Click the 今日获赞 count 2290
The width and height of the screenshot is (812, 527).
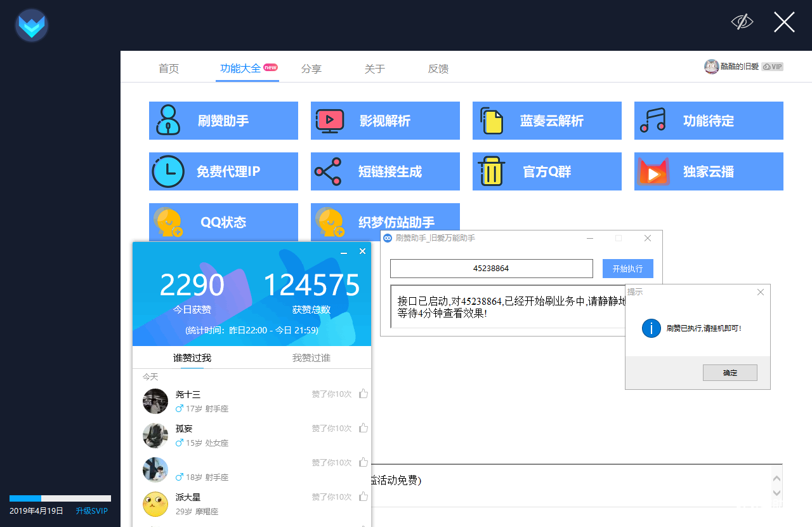(x=192, y=285)
